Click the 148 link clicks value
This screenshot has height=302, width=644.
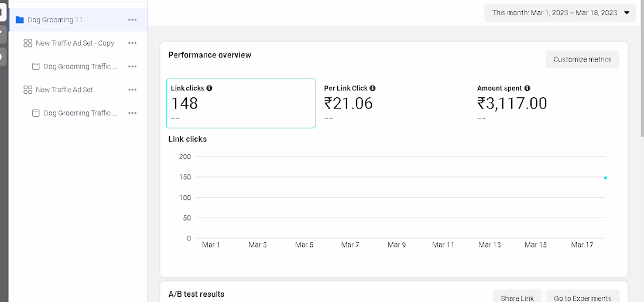(184, 103)
